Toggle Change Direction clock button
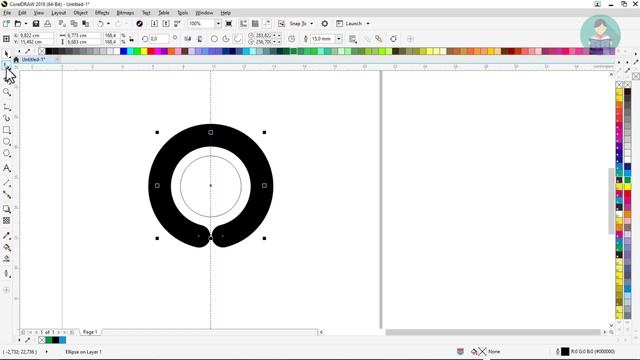 [291, 39]
